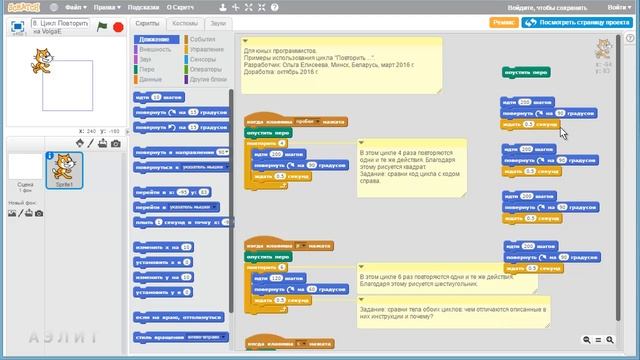Open the tips panel question mark at right
Viewport: 640px width, 360px height.
tap(630, 38)
